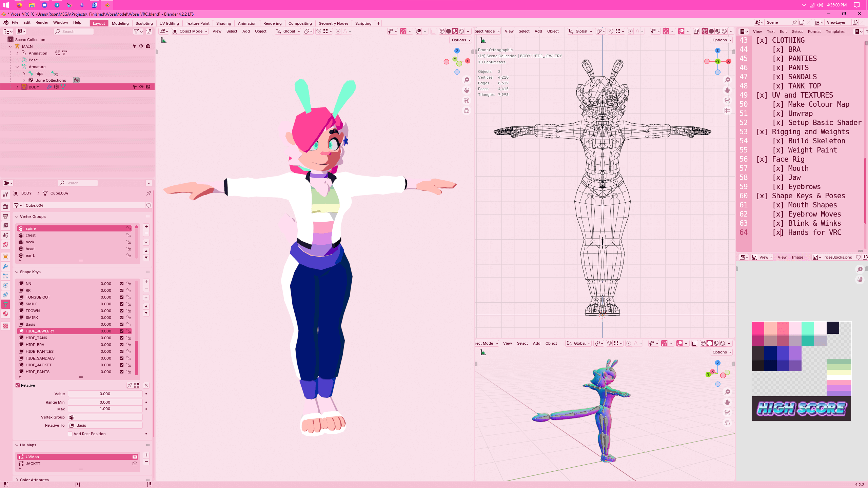Screen dimensions: 868x488
Task: Open Templates menu in text editor
Action: pos(835,32)
